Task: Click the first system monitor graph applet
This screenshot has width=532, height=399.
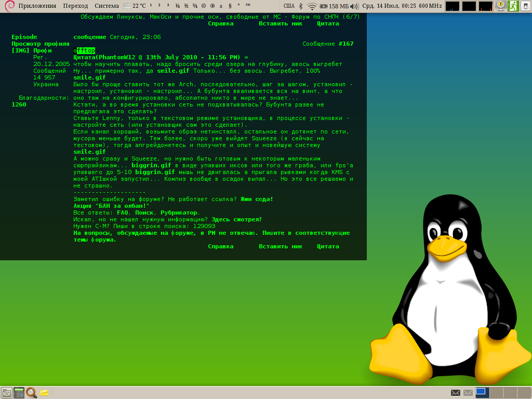Action: tap(453, 6)
